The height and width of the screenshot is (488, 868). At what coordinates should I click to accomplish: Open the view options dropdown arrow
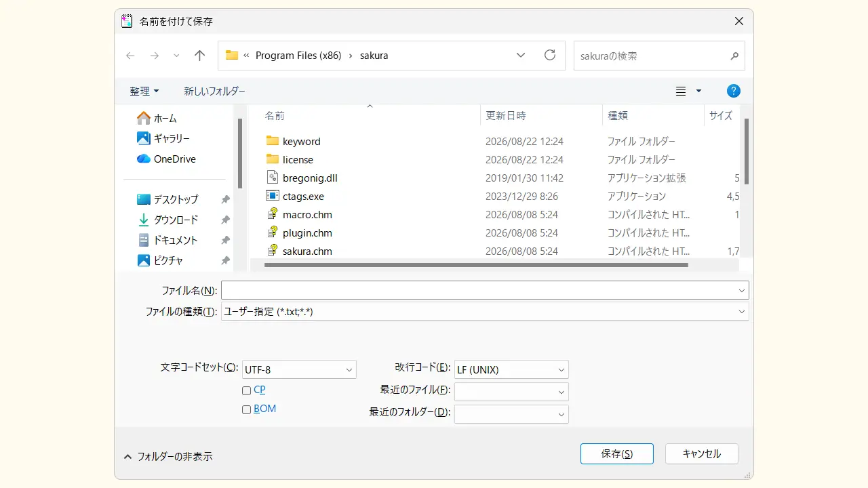[x=698, y=91]
